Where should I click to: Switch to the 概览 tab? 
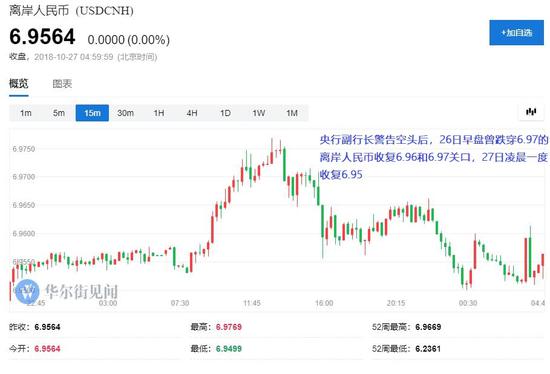[x=19, y=84]
